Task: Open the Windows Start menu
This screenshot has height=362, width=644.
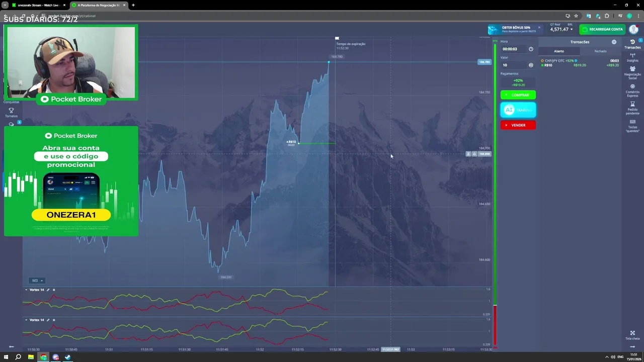Action: click(6, 357)
